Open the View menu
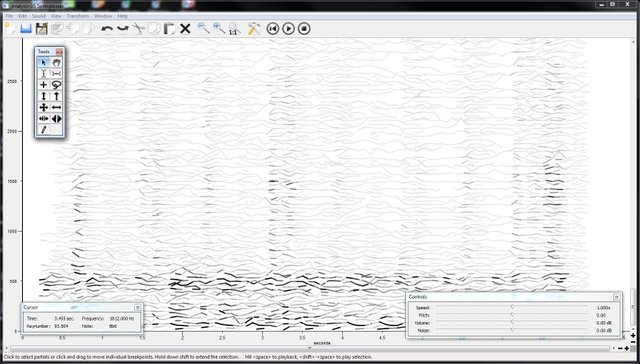640x364 pixels. [x=56, y=16]
